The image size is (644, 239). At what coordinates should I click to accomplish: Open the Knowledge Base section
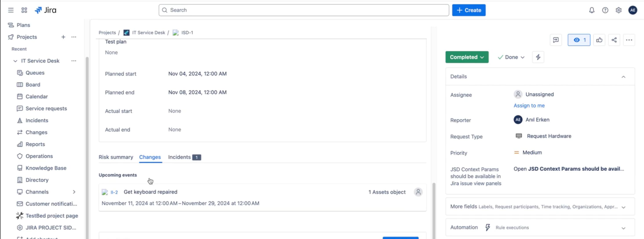tap(46, 168)
